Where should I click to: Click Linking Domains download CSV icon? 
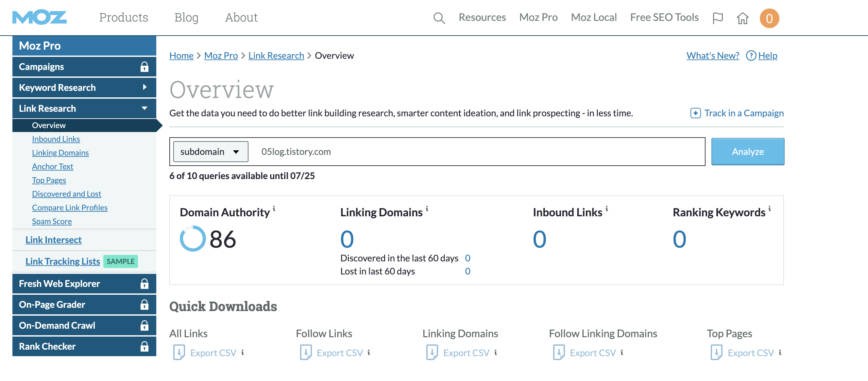tap(432, 352)
